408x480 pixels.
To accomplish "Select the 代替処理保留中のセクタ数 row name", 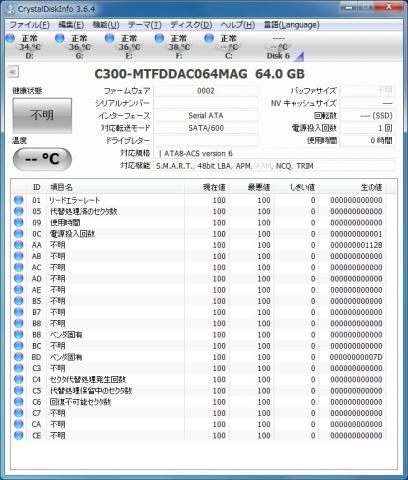I will coord(91,391).
